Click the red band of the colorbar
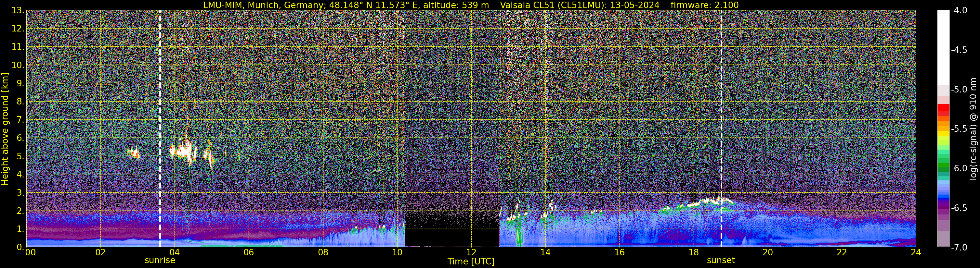The height and width of the screenshot is (268, 980). click(x=943, y=110)
